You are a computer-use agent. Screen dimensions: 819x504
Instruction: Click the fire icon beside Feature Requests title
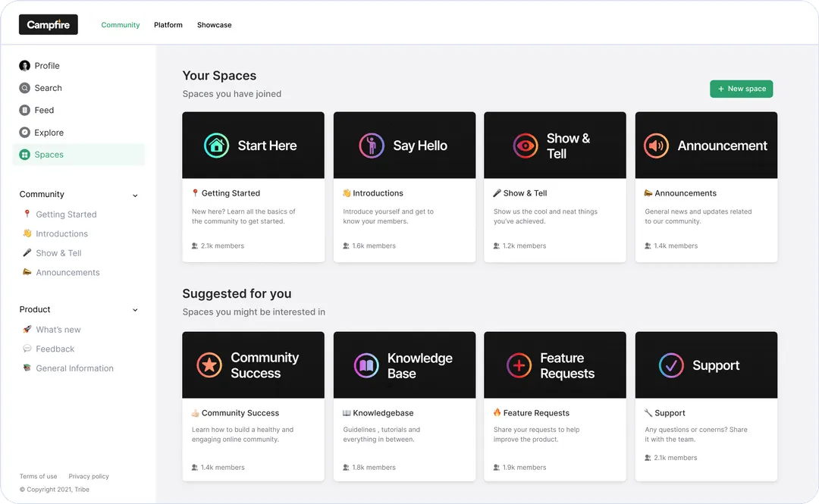pyautogui.click(x=497, y=412)
